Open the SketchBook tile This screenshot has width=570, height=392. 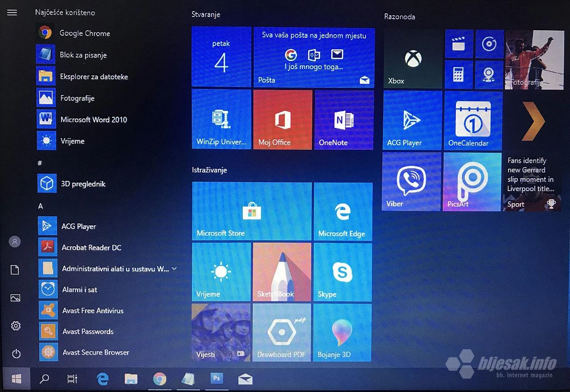click(x=282, y=272)
